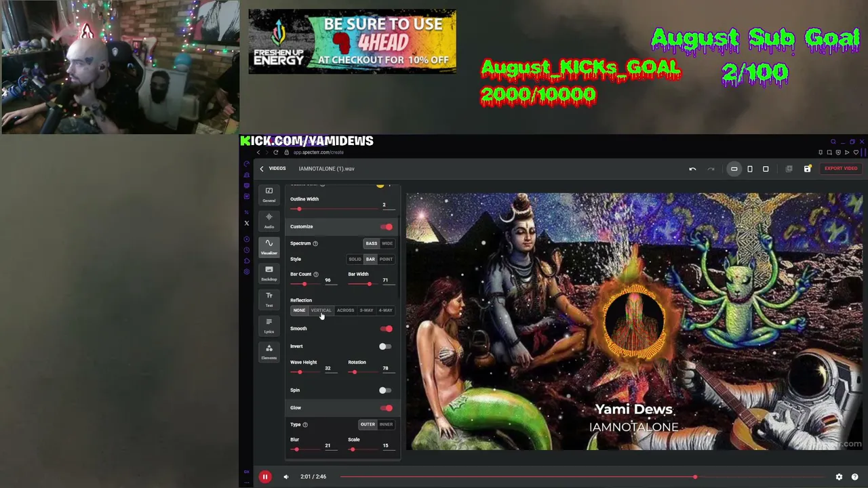The image size is (868, 488).
Task: Set Style to POINT
Action: 386,259
